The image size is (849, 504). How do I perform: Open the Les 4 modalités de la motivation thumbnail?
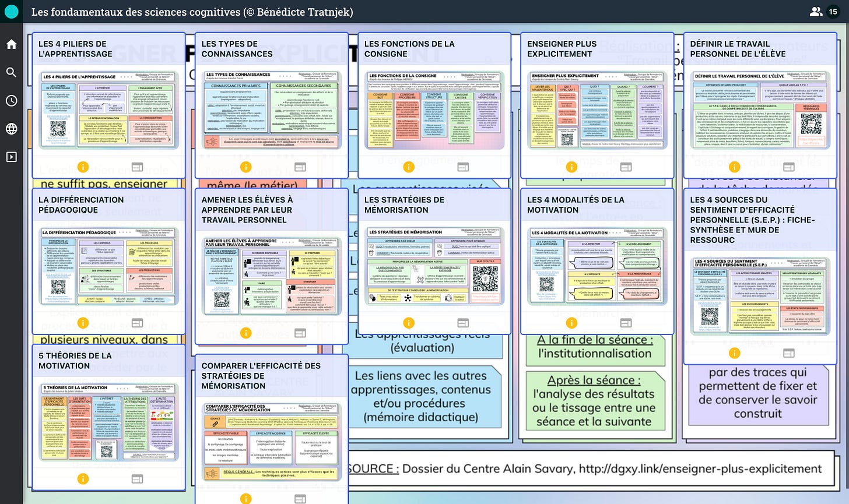coord(598,267)
